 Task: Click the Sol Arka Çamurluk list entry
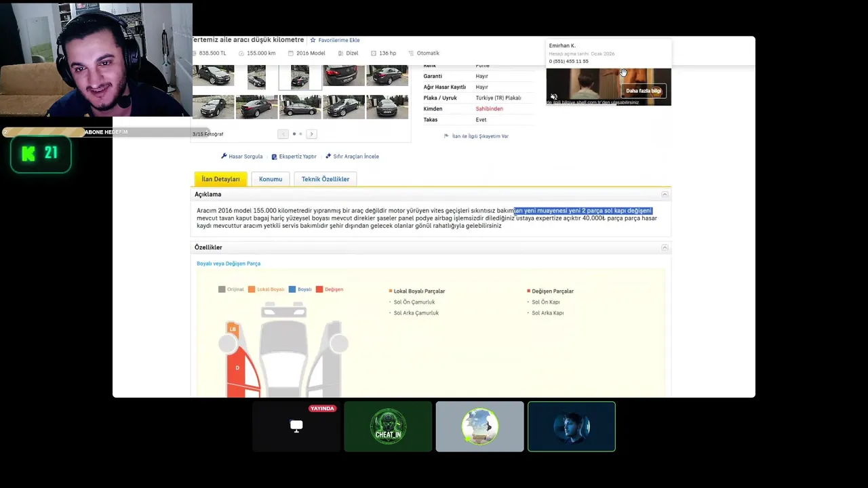pyautogui.click(x=416, y=313)
